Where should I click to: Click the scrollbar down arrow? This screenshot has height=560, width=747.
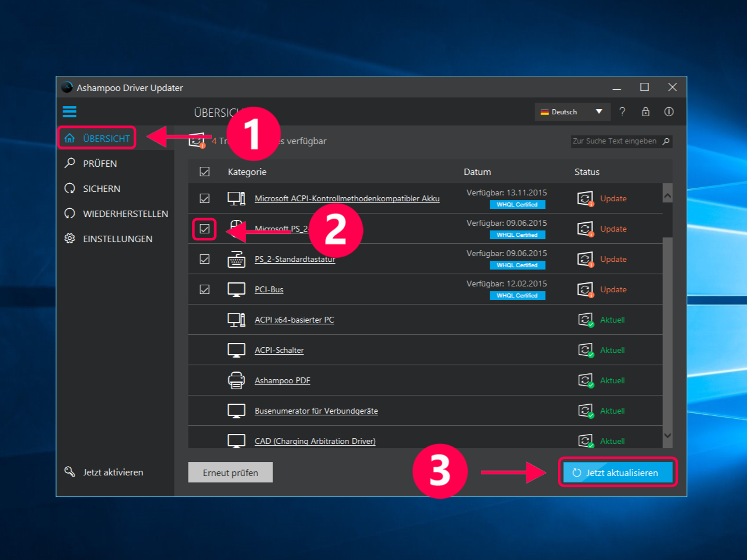tap(668, 436)
